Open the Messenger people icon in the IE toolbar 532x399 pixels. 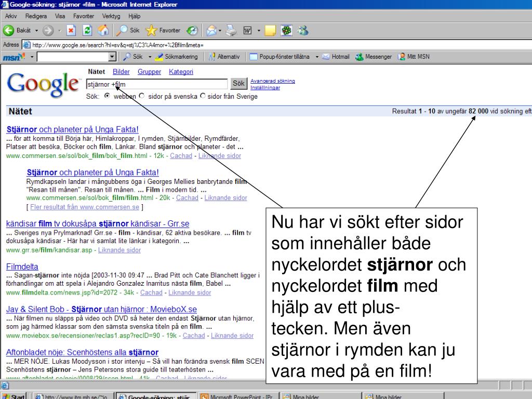(x=303, y=31)
